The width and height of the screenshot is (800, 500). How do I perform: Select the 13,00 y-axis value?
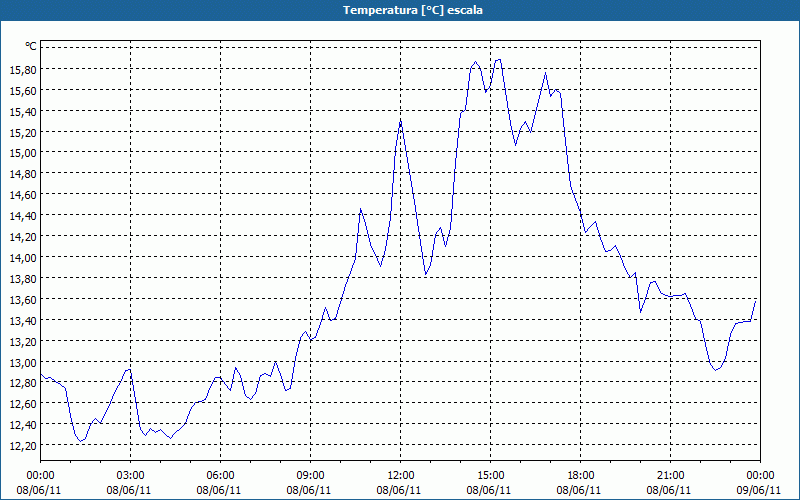click(x=23, y=362)
